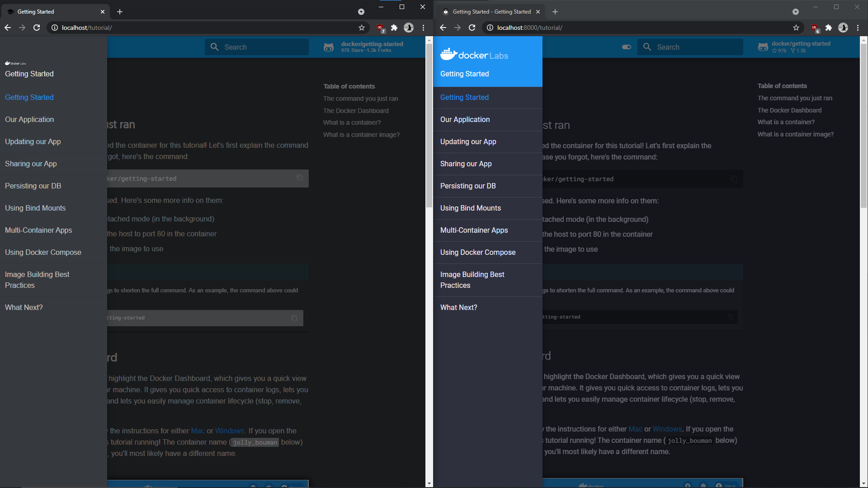Select Persisting our DB in left sidebar
The image size is (868, 488).
click(x=33, y=186)
